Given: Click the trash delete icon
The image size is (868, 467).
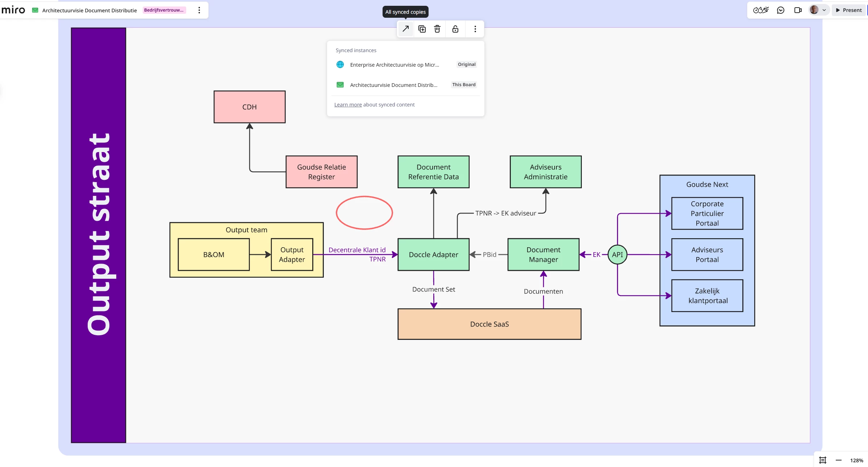Looking at the screenshot, I should pyautogui.click(x=437, y=29).
